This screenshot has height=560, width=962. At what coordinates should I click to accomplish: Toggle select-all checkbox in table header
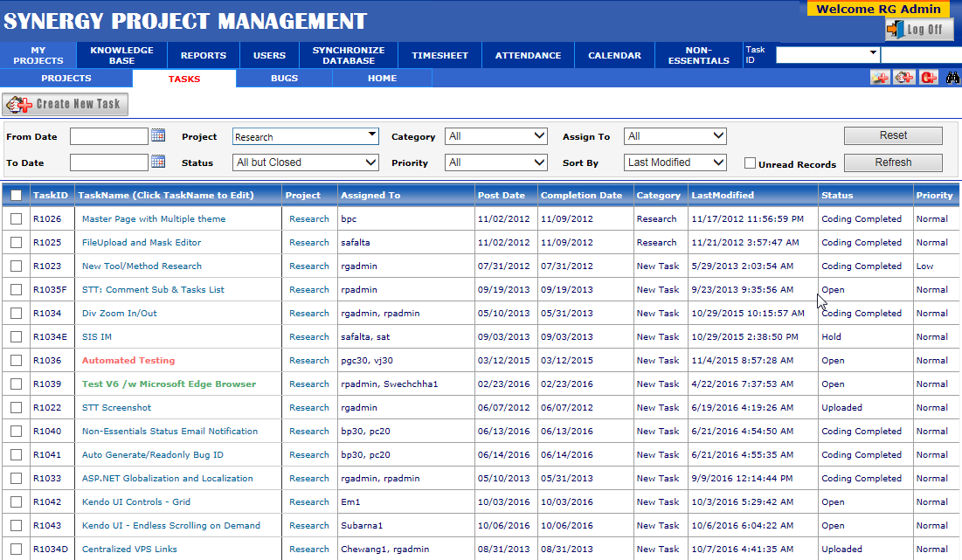(17, 195)
